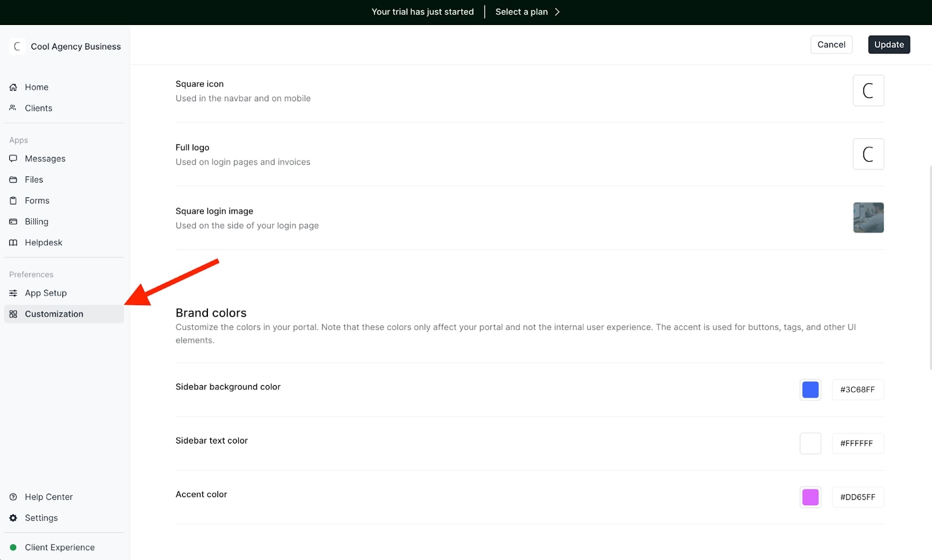The width and height of the screenshot is (932, 560).
Task: Open Helpdesk via the book icon
Action: [13, 243]
